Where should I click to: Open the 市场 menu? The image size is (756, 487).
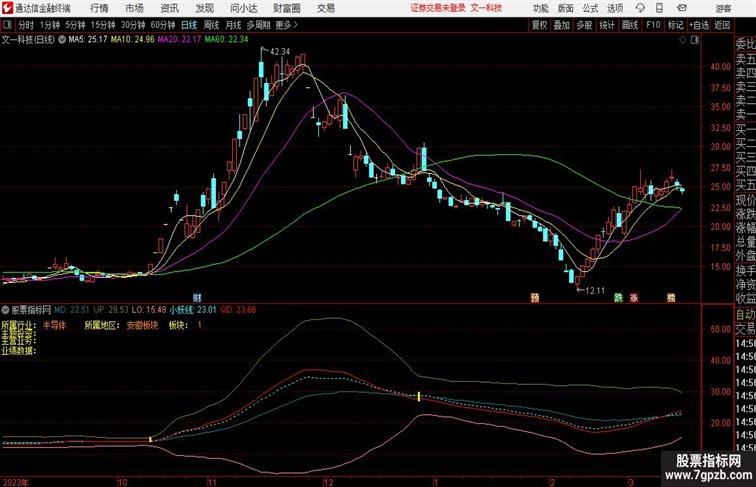point(134,8)
